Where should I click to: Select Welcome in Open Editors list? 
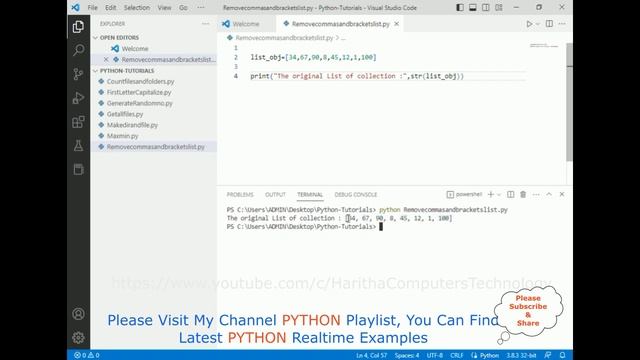(x=135, y=49)
